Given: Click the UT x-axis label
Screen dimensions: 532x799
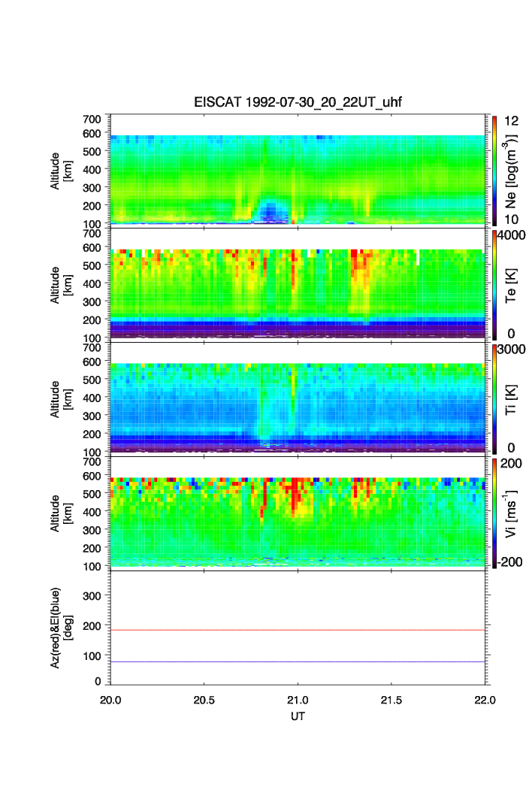Looking at the screenshot, I should (298, 716).
